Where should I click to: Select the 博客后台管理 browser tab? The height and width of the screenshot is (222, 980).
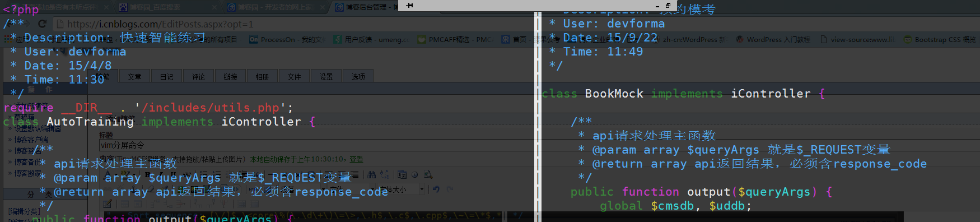pyautogui.click(x=366, y=7)
